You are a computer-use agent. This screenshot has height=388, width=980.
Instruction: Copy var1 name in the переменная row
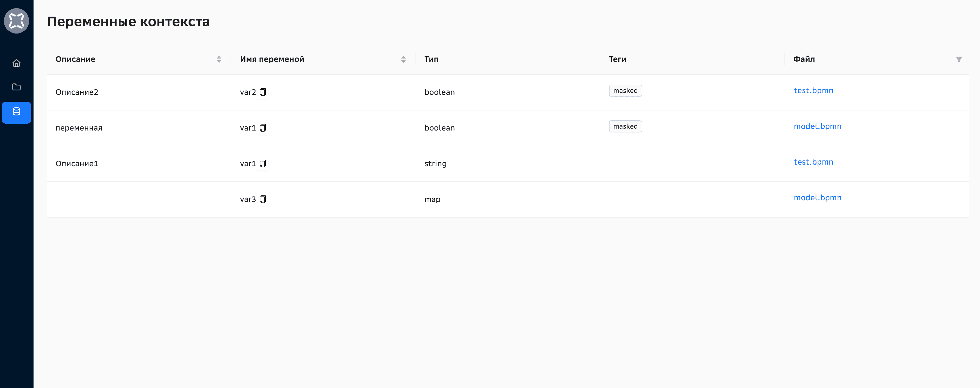(263, 128)
